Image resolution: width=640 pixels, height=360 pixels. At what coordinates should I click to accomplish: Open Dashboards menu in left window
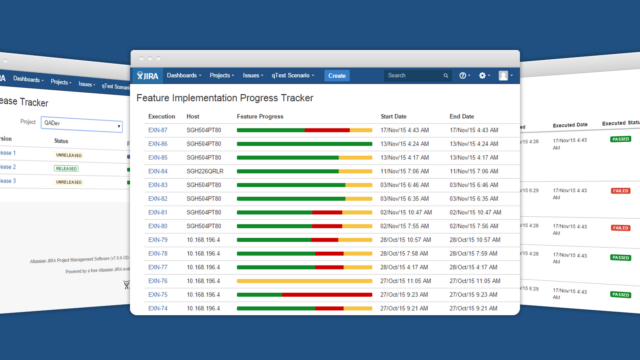(28, 80)
